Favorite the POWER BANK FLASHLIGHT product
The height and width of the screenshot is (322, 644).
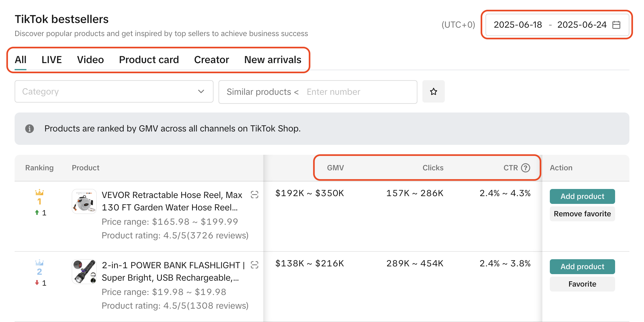tap(582, 284)
